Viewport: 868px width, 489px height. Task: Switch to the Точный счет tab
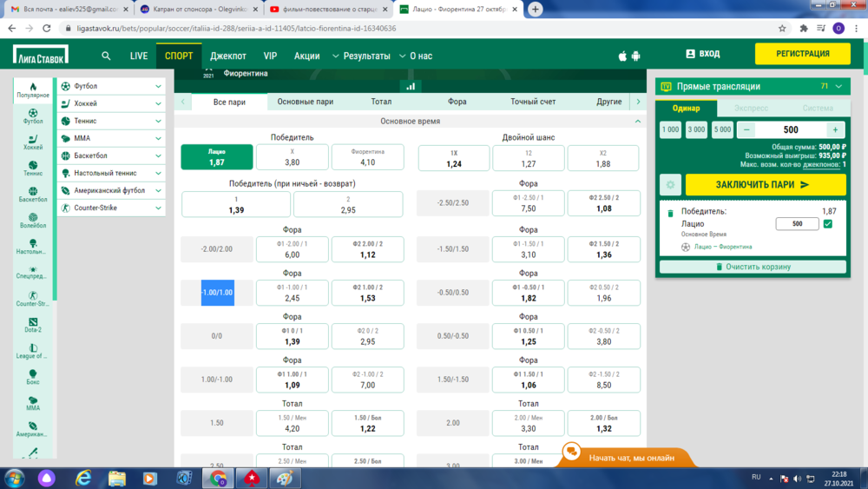(x=533, y=102)
